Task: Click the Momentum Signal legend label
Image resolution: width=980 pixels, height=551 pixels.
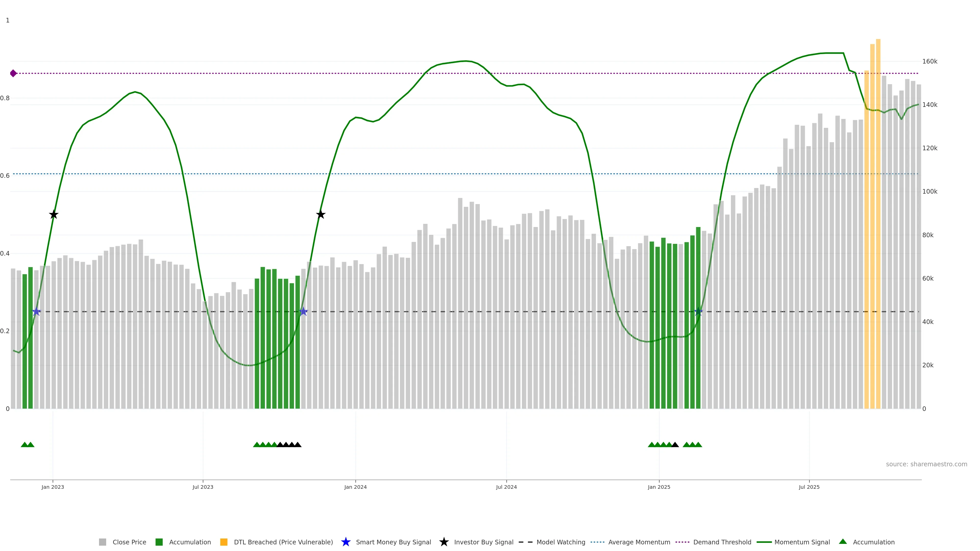Action: click(802, 542)
